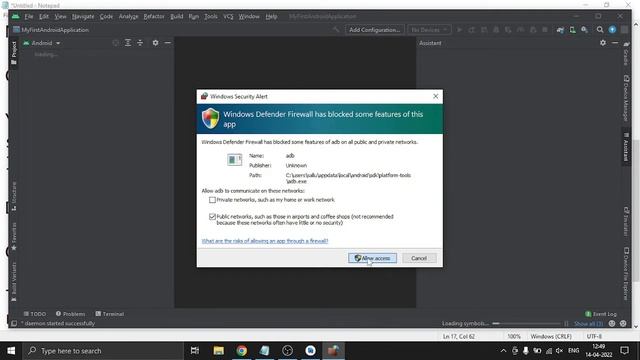640x360 pixels.
Task: Open the View menu
Action: (x=60, y=16)
